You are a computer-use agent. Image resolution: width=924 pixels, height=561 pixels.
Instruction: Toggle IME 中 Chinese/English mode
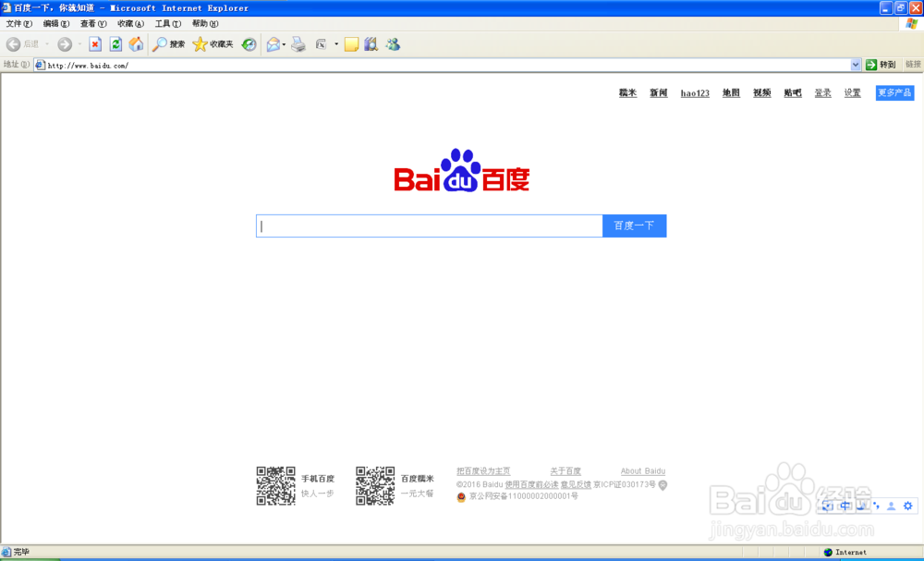(845, 506)
